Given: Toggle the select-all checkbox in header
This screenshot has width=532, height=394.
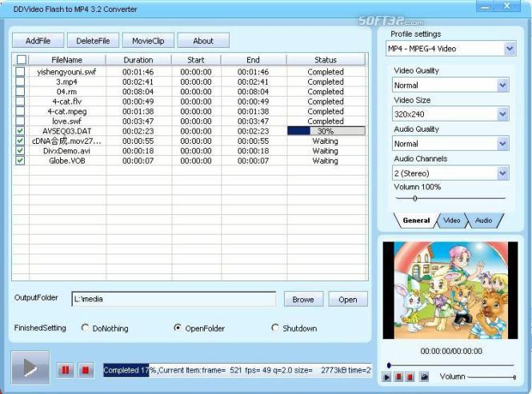Looking at the screenshot, I should tap(22, 60).
